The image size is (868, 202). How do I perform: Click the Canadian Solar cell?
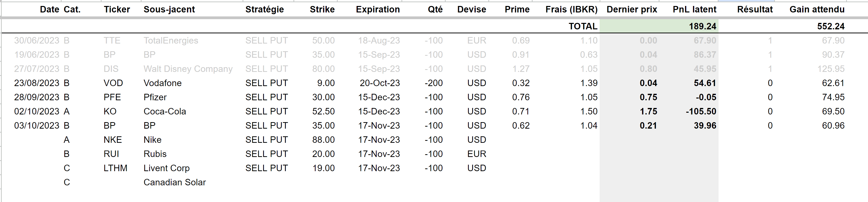175,182
